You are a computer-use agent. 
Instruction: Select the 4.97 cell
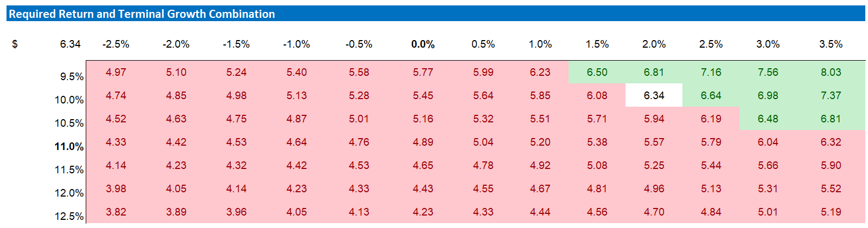point(116,72)
